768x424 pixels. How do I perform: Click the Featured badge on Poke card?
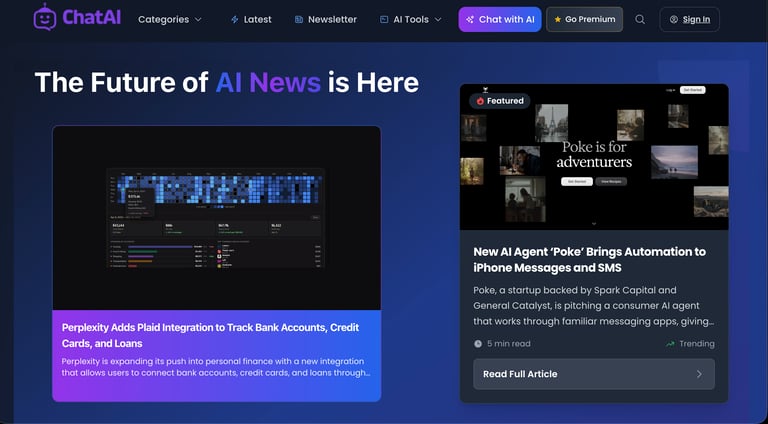tap(500, 101)
